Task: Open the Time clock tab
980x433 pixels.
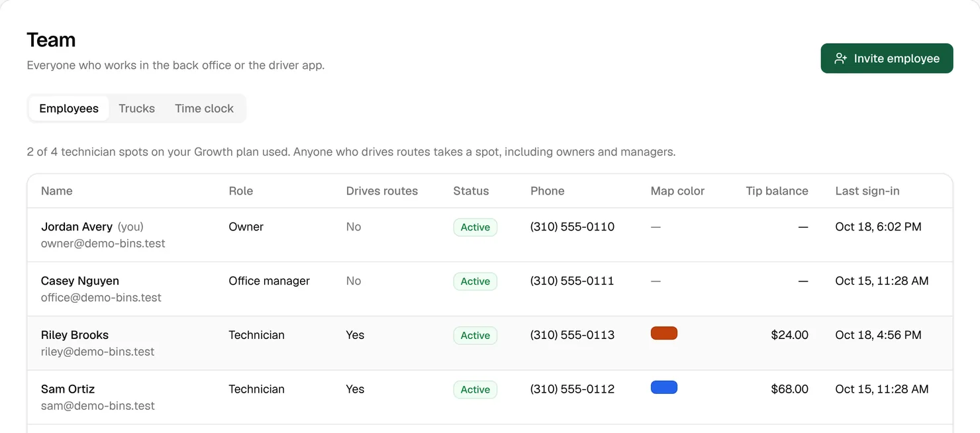Action: point(204,109)
